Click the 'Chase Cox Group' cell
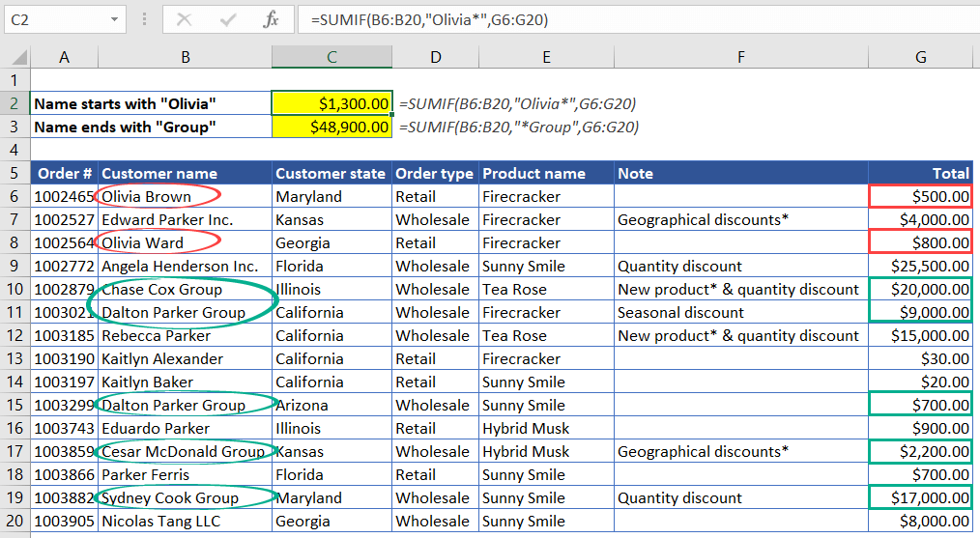 tap(185, 290)
